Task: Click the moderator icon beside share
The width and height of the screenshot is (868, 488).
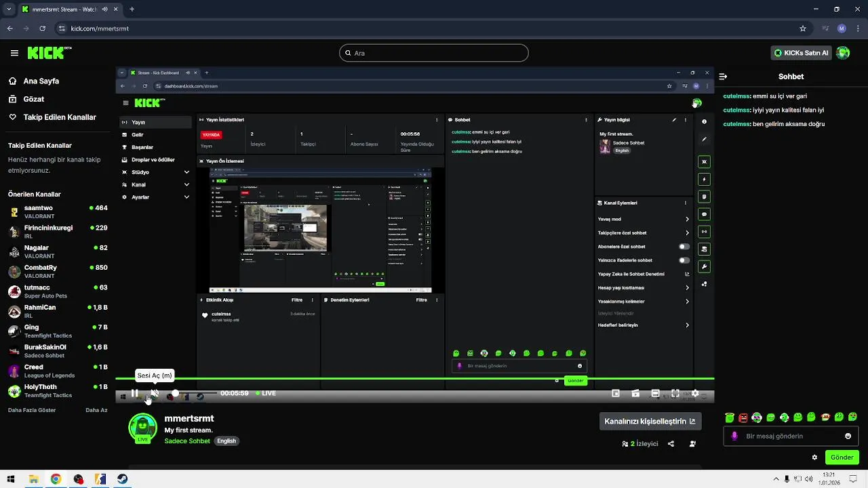Action: point(692,444)
